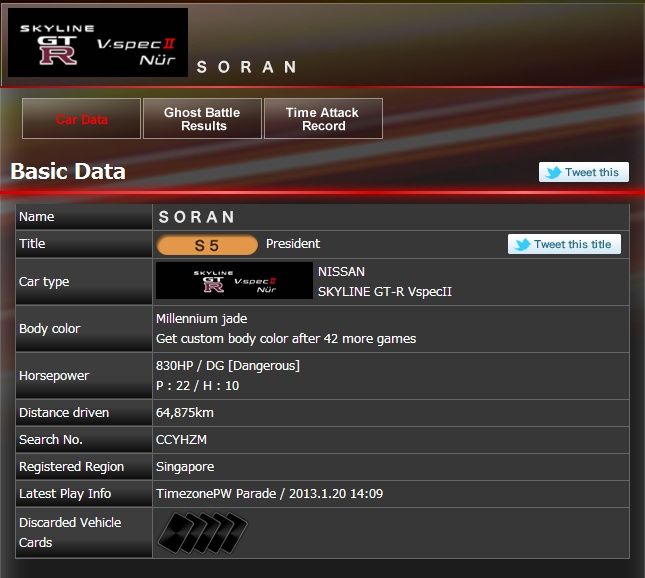Viewport: 645px width, 578px height.
Task: Click the Title row label
Action: [x=32, y=244]
